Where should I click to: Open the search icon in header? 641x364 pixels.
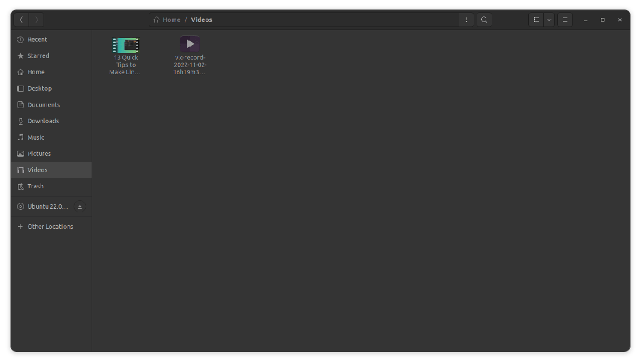(484, 20)
